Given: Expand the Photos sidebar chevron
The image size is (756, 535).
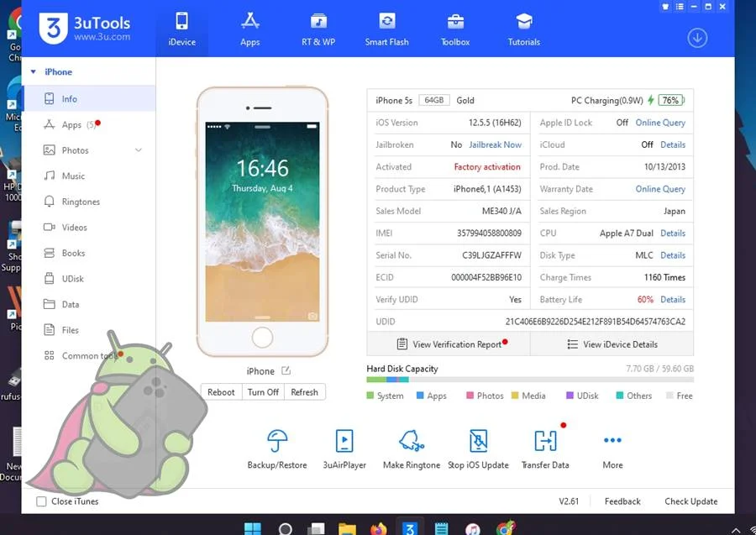Looking at the screenshot, I should coord(139,149).
